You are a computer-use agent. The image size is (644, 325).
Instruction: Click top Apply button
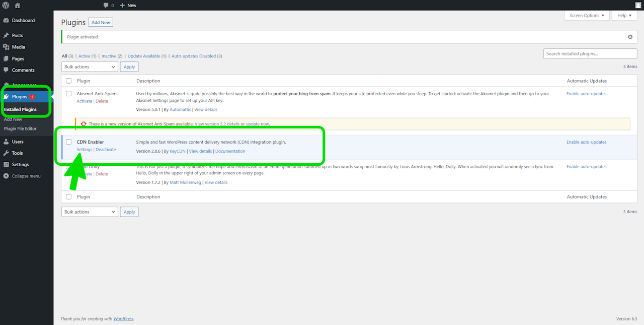129,67
